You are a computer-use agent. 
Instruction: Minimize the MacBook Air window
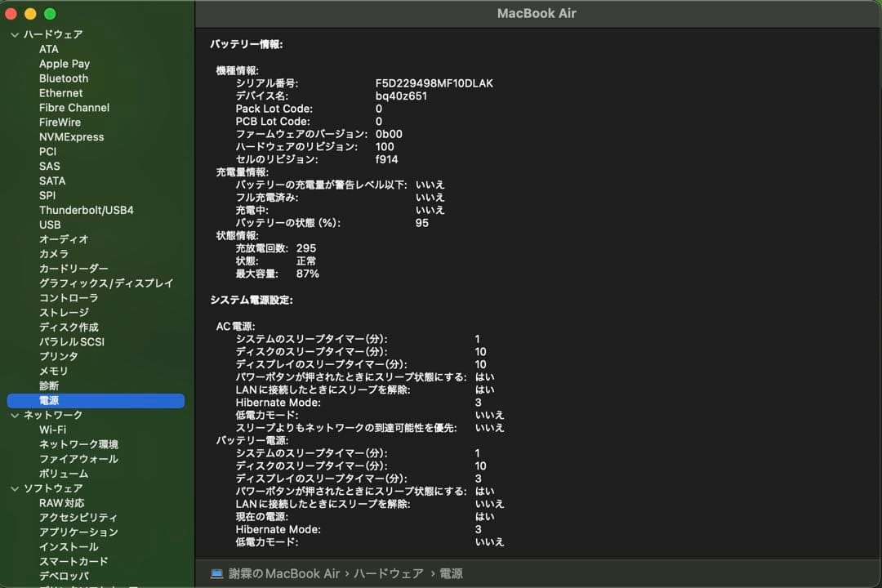pyautogui.click(x=30, y=14)
